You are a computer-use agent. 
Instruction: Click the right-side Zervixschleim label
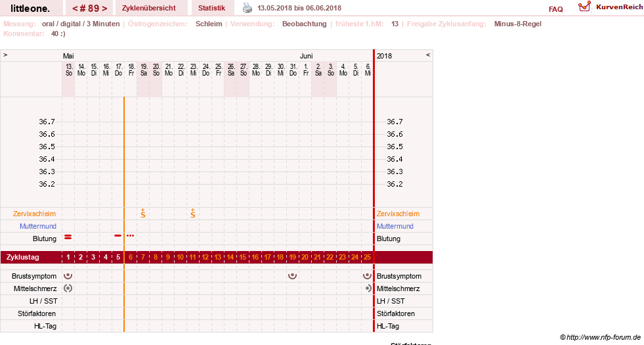coord(398,214)
